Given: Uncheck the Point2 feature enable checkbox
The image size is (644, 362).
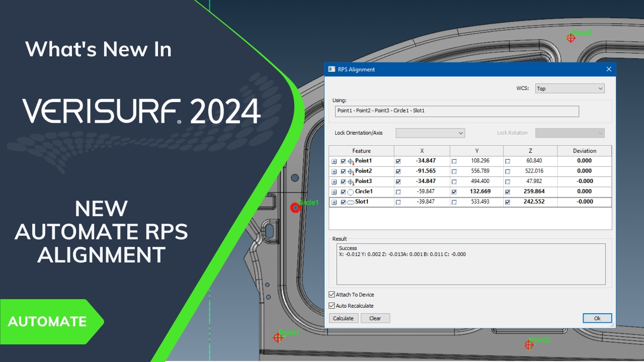Looking at the screenshot, I should tap(343, 171).
